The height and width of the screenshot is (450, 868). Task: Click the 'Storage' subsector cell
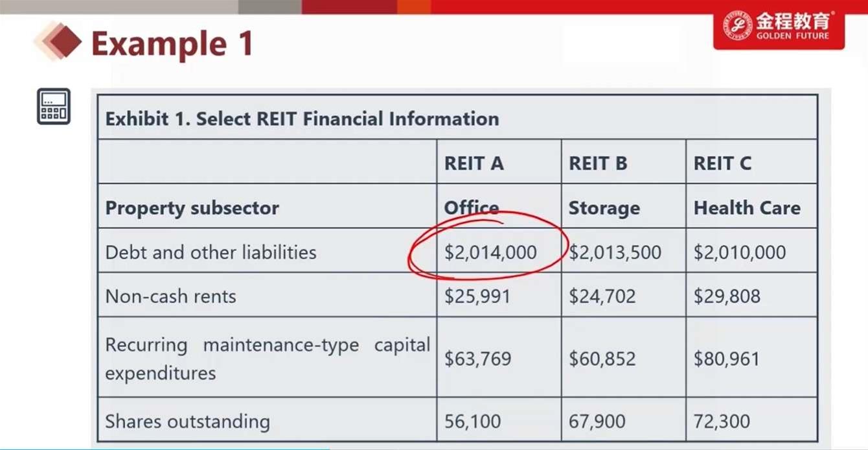[604, 208]
